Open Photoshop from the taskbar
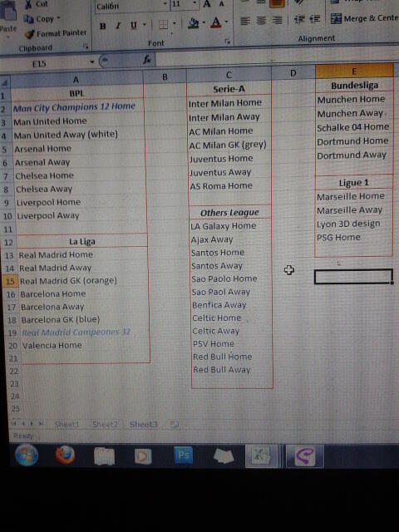Image resolution: width=399 pixels, height=532 pixels. point(183,455)
